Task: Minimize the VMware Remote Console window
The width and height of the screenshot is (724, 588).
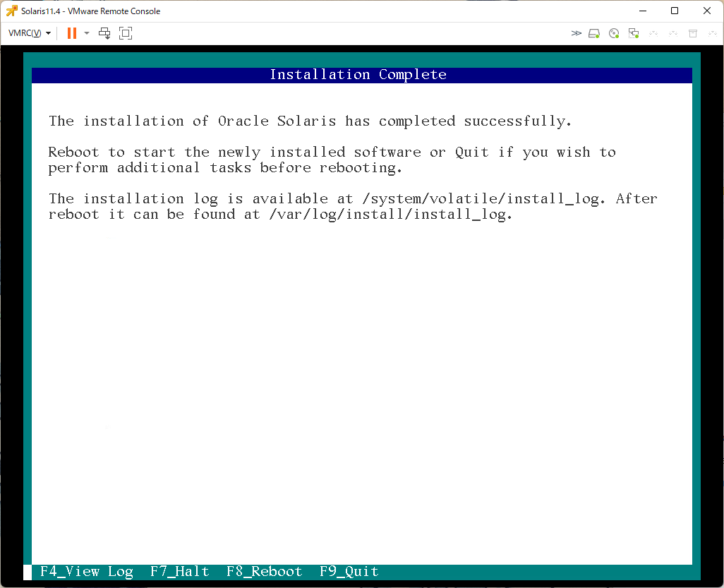Action: pyautogui.click(x=643, y=11)
